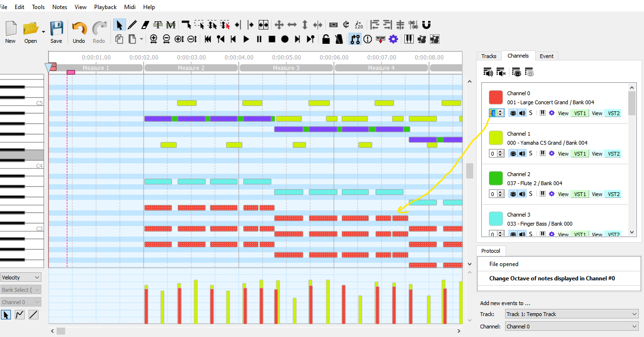Click the metronome icon
This screenshot has width=644, height=337.
339,39
